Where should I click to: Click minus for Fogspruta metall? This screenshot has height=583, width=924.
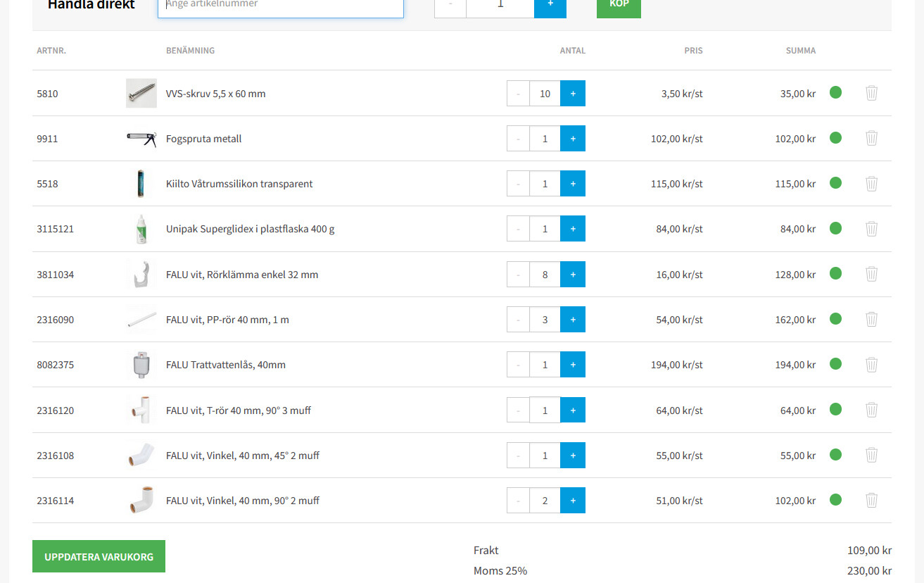tap(518, 139)
